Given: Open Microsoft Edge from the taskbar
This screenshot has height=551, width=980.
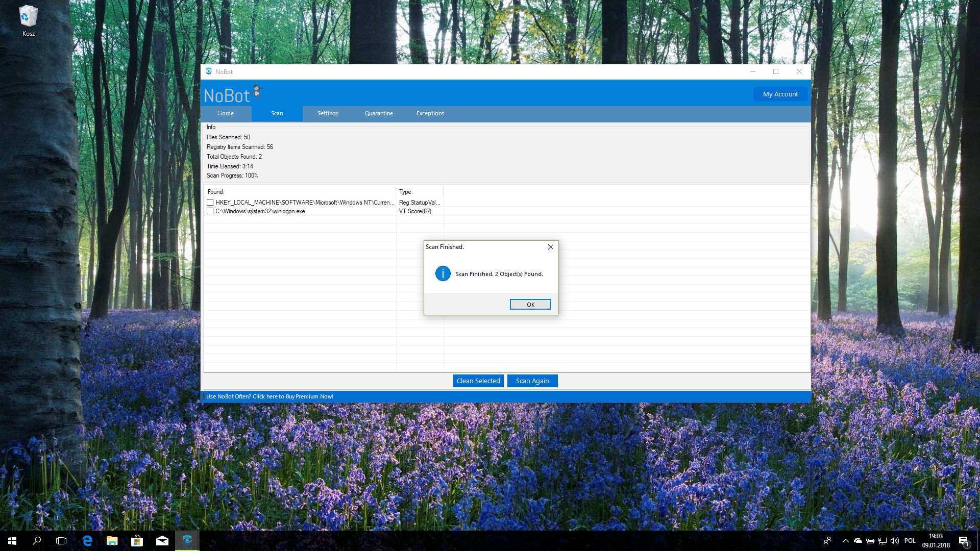Looking at the screenshot, I should coord(87,541).
